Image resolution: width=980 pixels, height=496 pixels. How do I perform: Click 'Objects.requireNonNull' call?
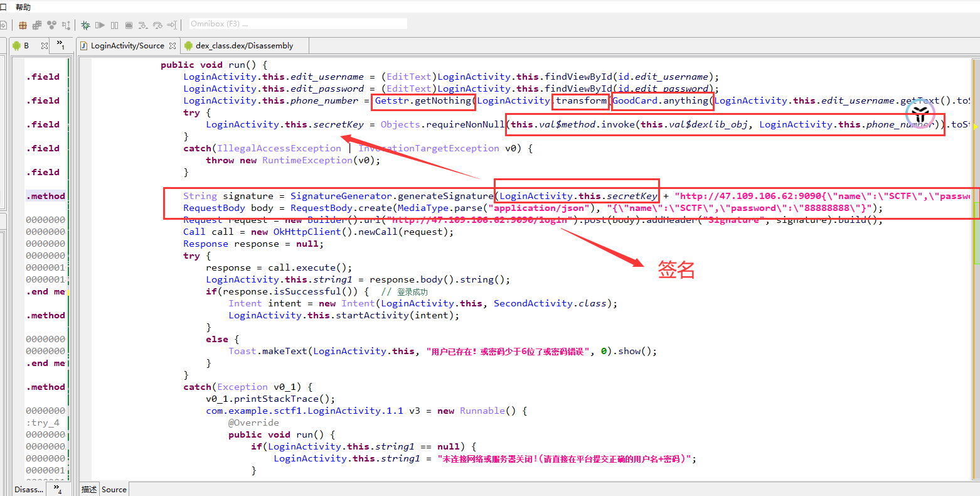point(443,124)
